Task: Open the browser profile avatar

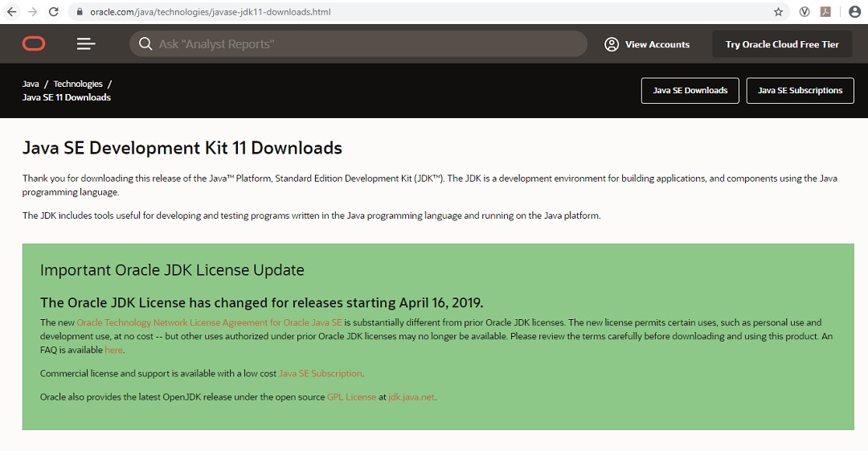Action: click(854, 11)
